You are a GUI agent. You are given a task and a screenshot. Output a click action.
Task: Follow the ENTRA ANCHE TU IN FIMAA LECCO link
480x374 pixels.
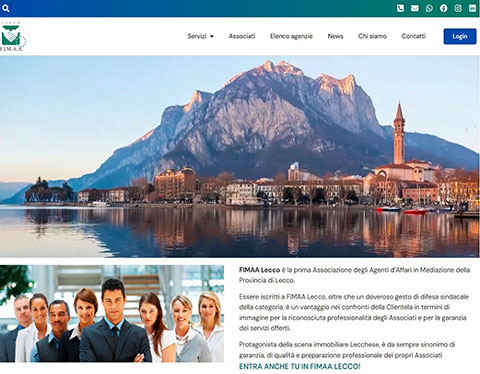300,366
